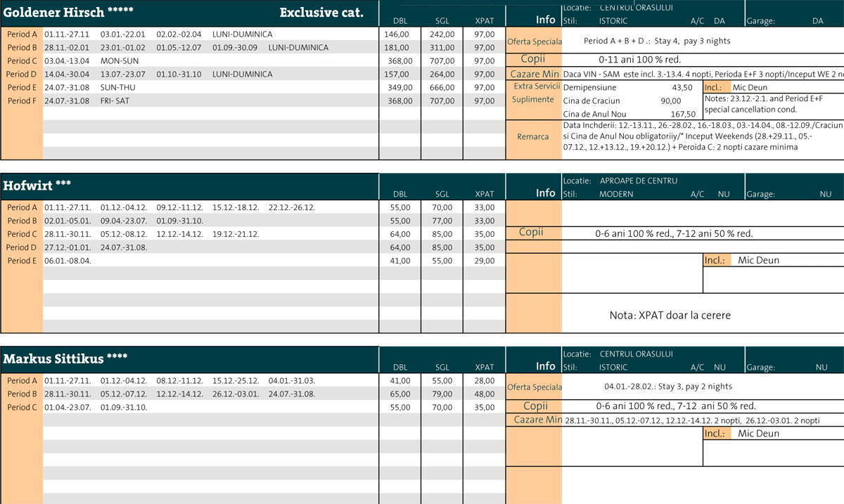Select Period C label under Goldener Hirsch
This screenshot has width=844, height=504.
pyautogui.click(x=22, y=60)
